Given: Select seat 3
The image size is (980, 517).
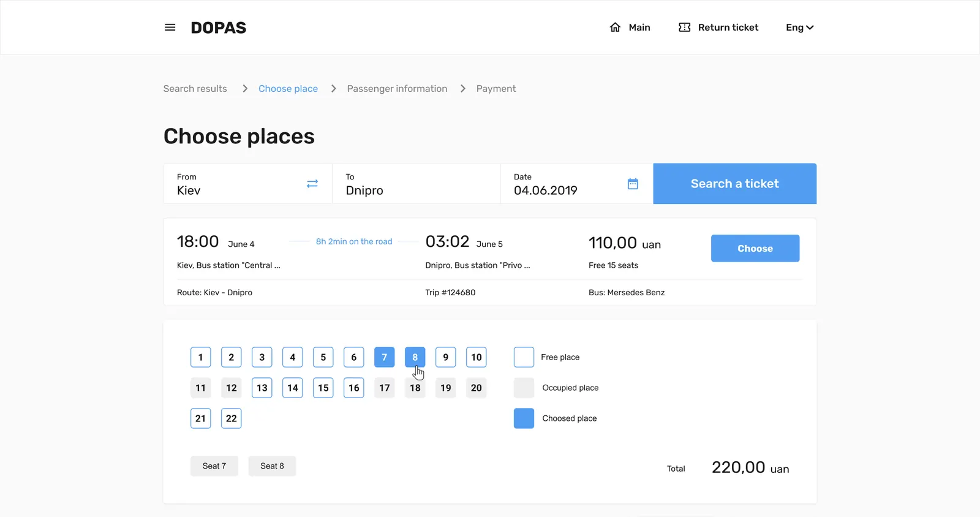Looking at the screenshot, I should 262,357.
